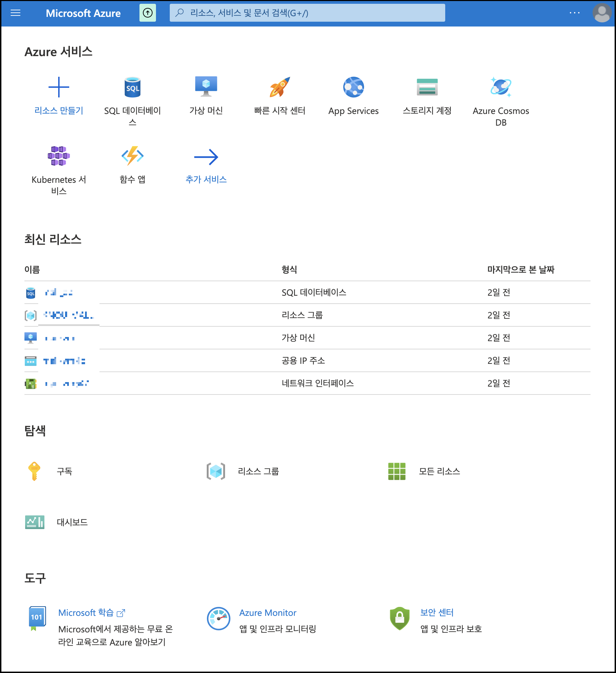
Task: Click the Microsoft Azure home title
Action: point(83,13)
